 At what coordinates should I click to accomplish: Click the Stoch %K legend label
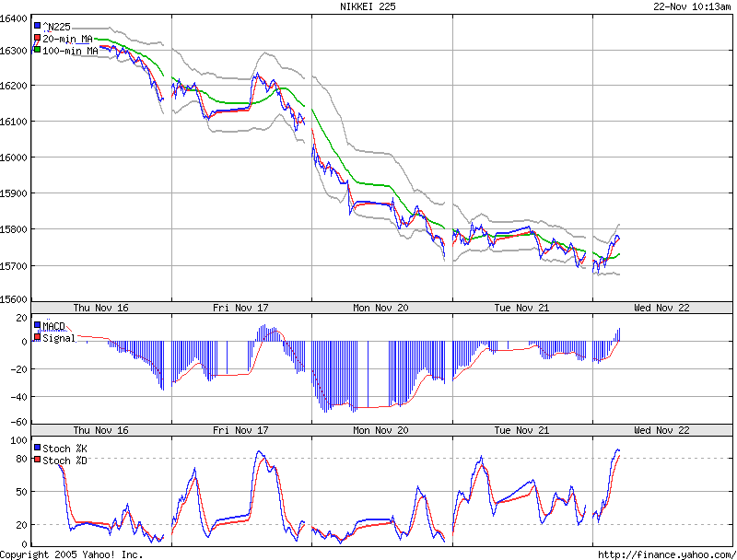point(64,449)
